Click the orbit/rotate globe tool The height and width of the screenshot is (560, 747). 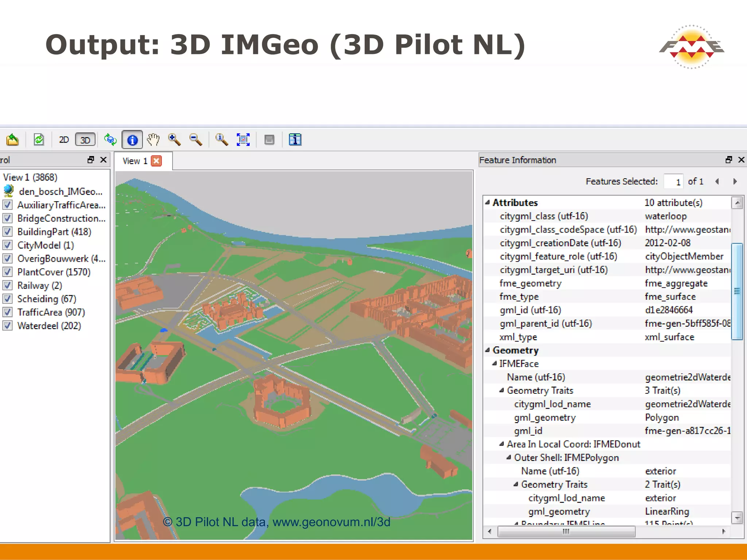[x=110, y=140]
